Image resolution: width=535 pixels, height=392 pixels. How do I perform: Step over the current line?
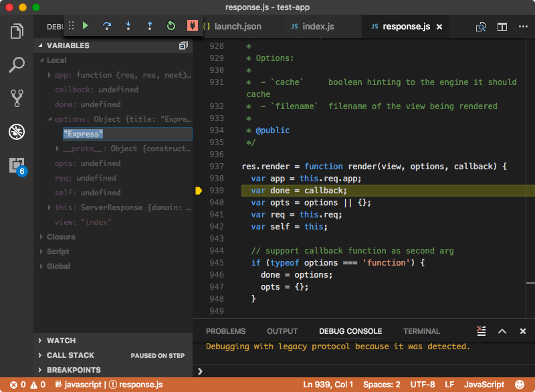107,26
